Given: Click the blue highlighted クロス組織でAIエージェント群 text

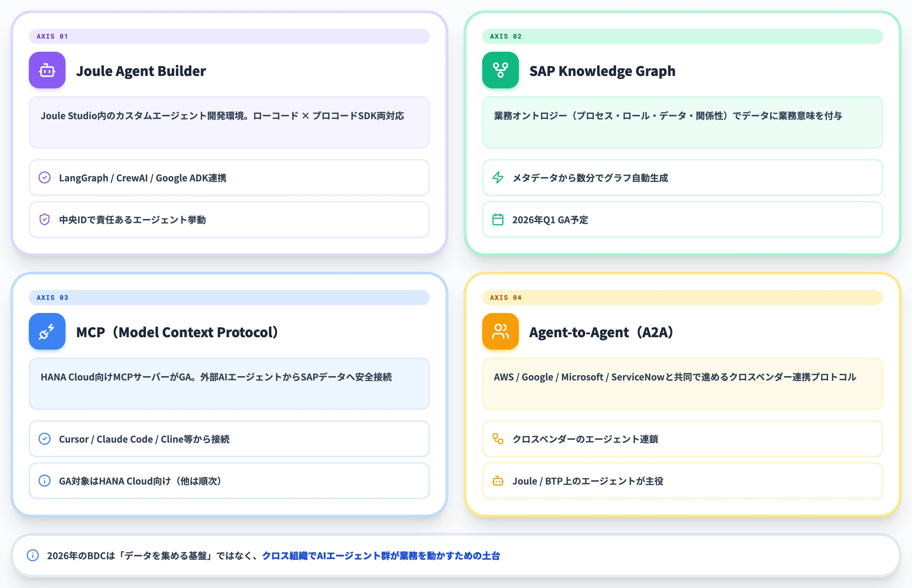Looking at the screenshot, I should (381, 556).
